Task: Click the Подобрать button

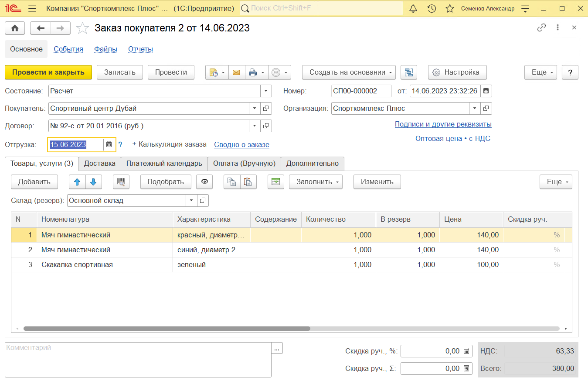Action: click(x=166, y=182)
